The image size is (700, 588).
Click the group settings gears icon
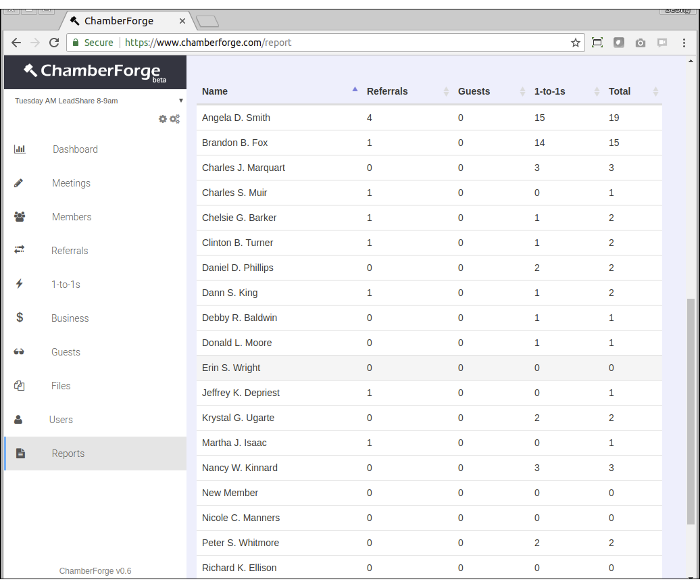point(174,119)
